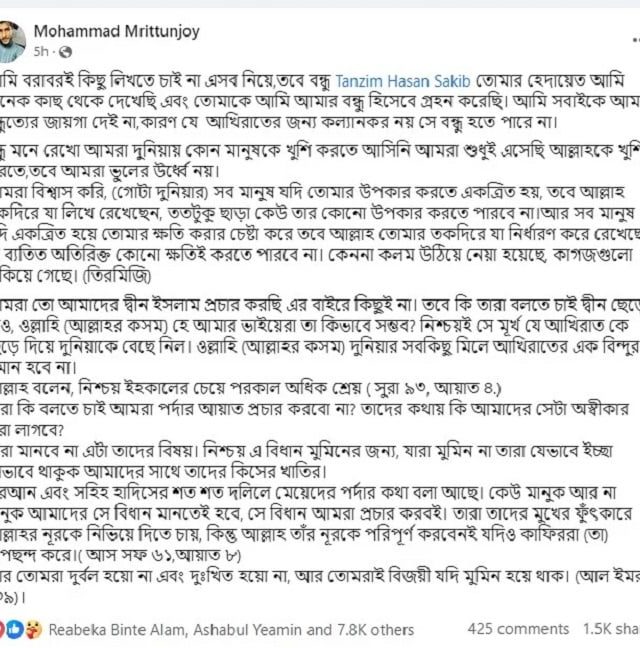Click the wow face reaction icon
The width and height of the screenshot is (640, 648).
point(33,629)
